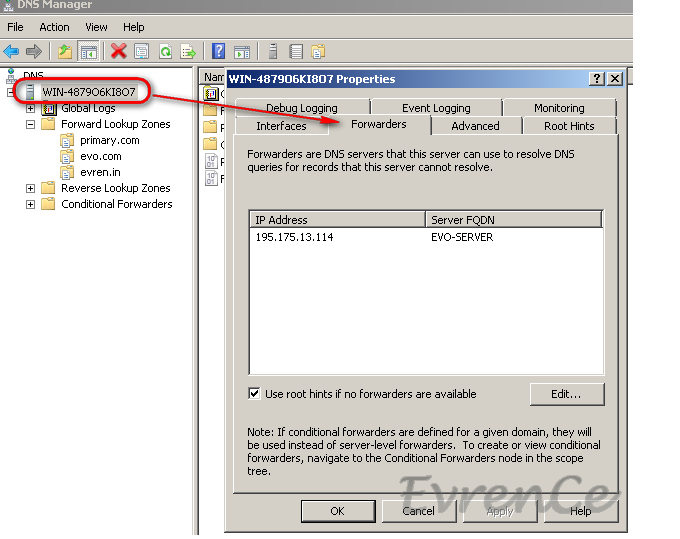This screenshot has width=680, height=539.
Task: Toggle 'Use root hints' checkbox
Action: 255,394
